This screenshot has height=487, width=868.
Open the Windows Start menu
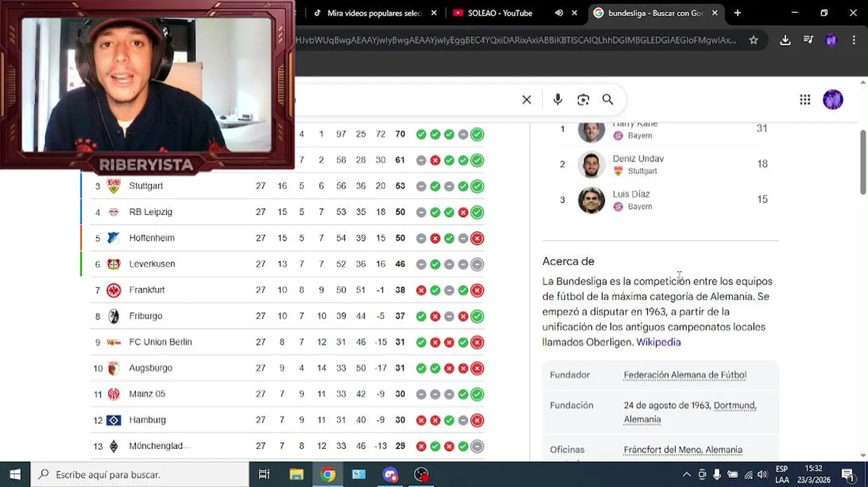[x=15, y=475]
